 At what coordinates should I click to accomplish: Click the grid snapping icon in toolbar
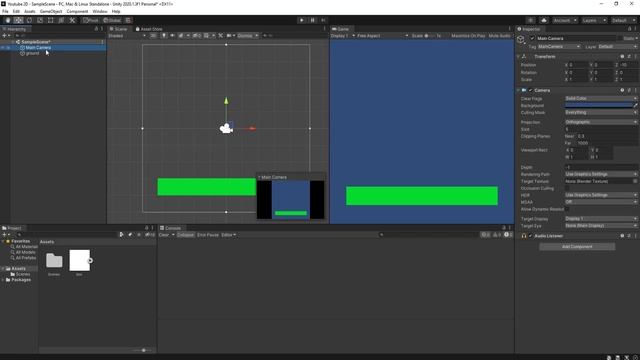click(x=128, y=20)
